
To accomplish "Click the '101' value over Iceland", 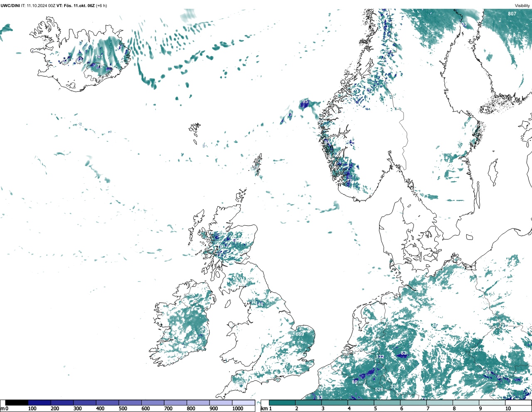I will pyautogui.click(x=99, y=57).
